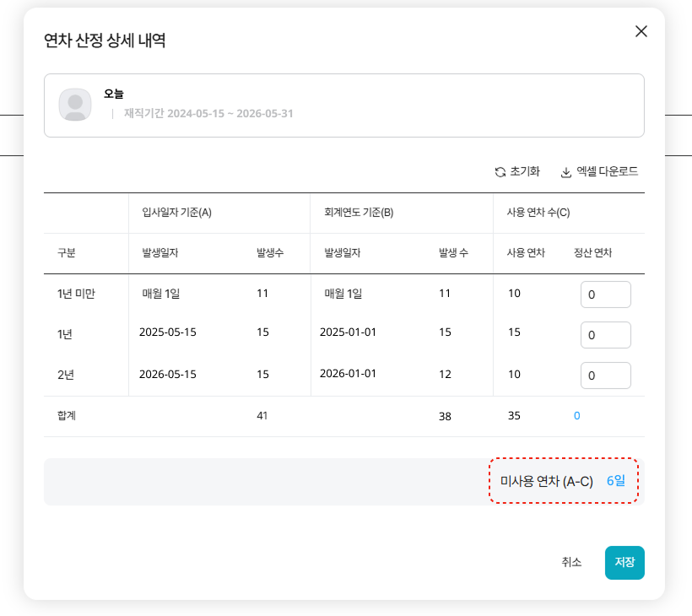Click the 미사용 연차 (A-C) label

547,481
